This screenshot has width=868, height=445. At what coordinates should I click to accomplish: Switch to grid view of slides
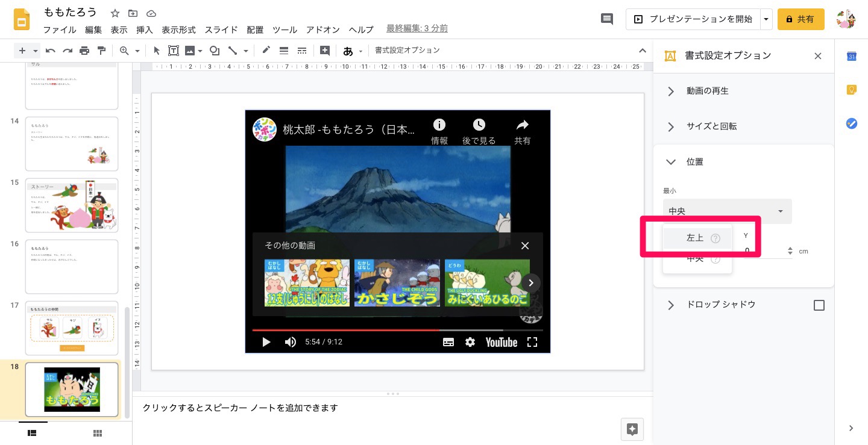point(97,433)
